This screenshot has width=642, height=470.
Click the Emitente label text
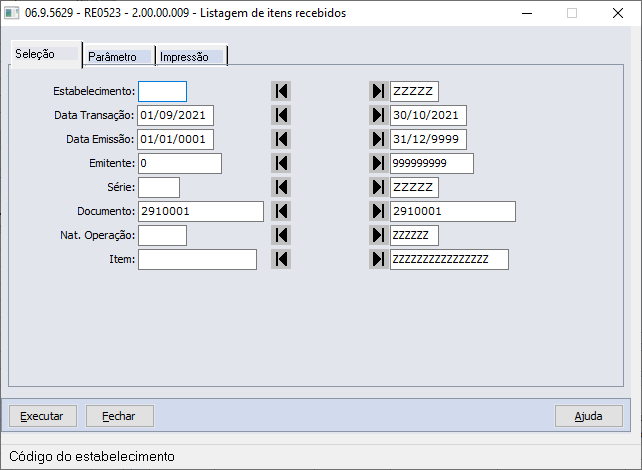pyautogui.click(x=112, y=163)
